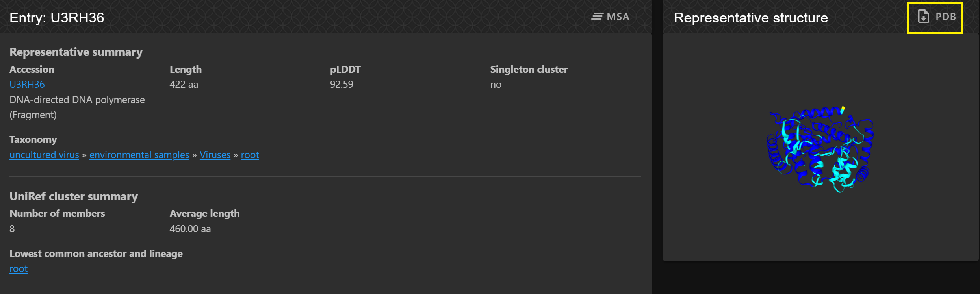Click the yellow residue tip on the protein model
The image size is (980, 294).
pos(843,109)
